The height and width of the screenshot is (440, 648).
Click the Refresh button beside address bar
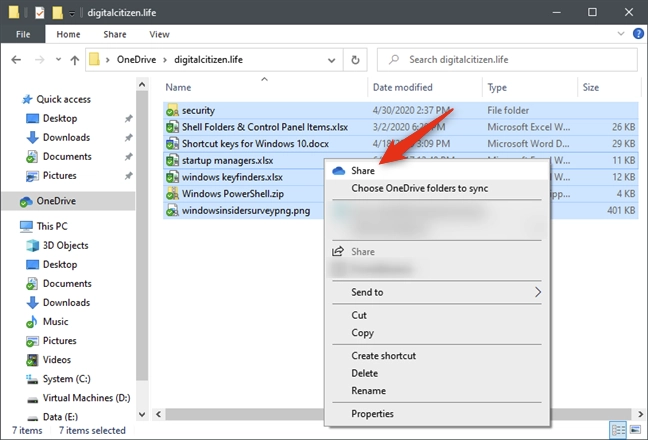pos(355,60)
